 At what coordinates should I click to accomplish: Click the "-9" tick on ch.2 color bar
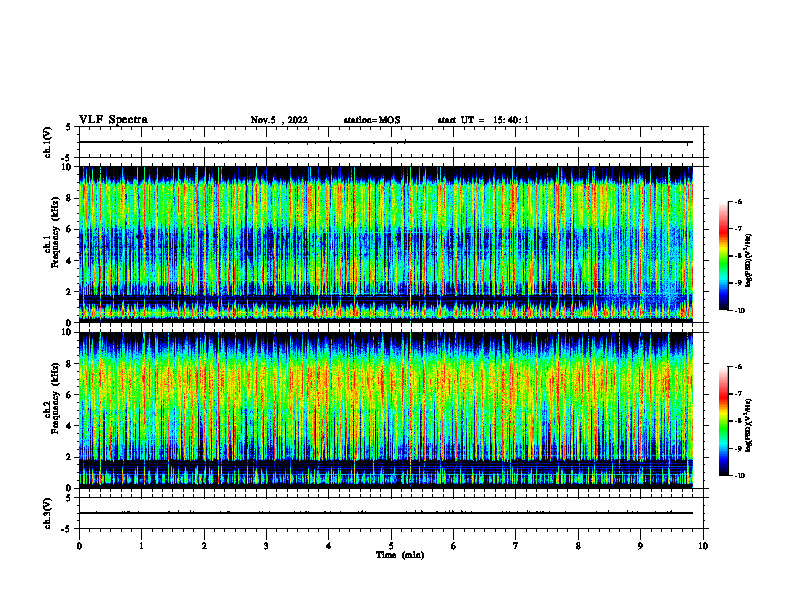[x=739, y=448]
